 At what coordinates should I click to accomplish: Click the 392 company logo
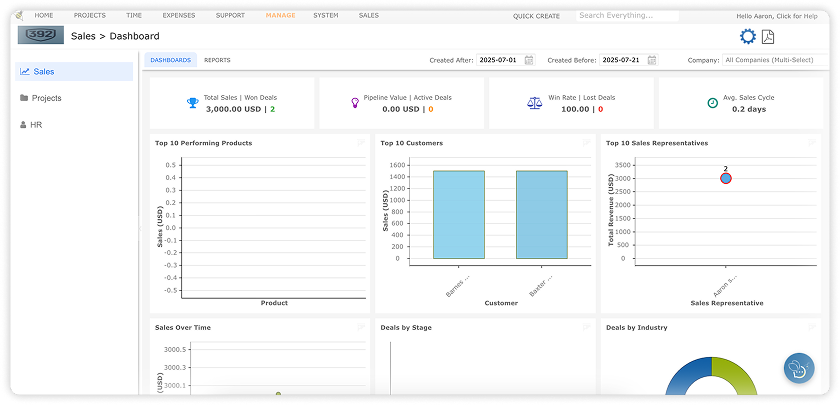pyautogui.click(x=41, y=35)
